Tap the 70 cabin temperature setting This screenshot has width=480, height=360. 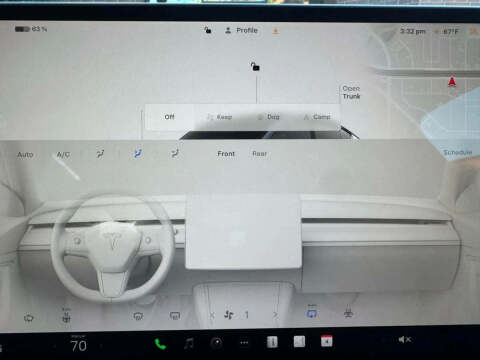(x=79, y=345)
